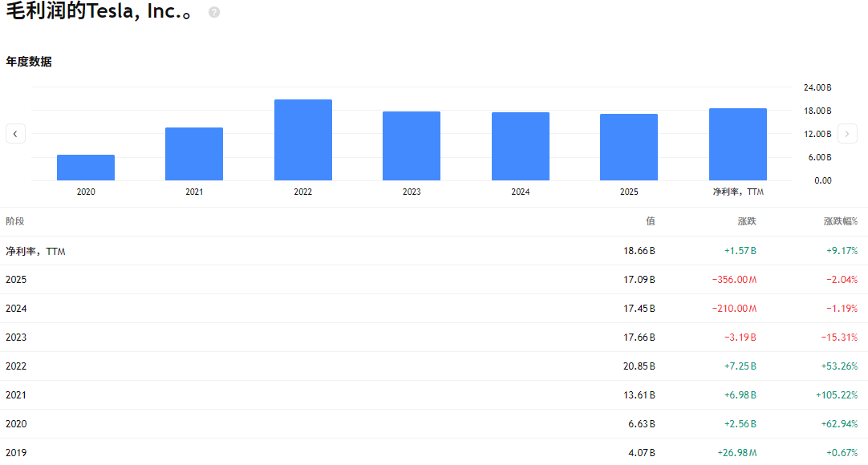Click the 17.09 B value cell

(639, 280)
